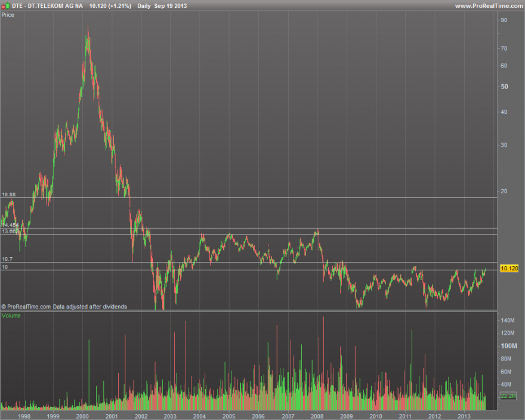
Task: Open the Daily timeframe selector
Action: (x=144, y=6)
